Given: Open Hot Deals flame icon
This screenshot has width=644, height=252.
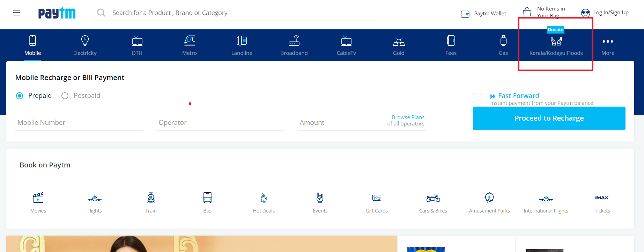Looking at the screenshot, I should pos(264,197).
